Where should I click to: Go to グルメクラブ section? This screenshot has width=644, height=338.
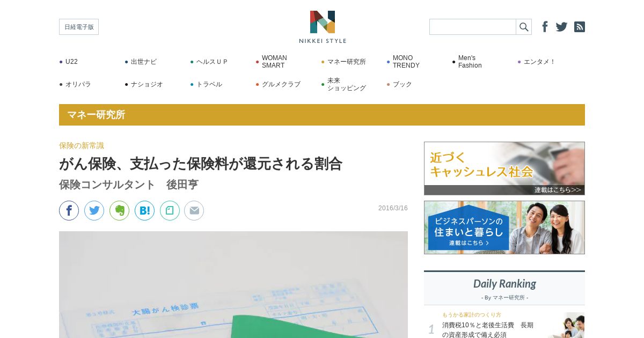click(281, 84)
